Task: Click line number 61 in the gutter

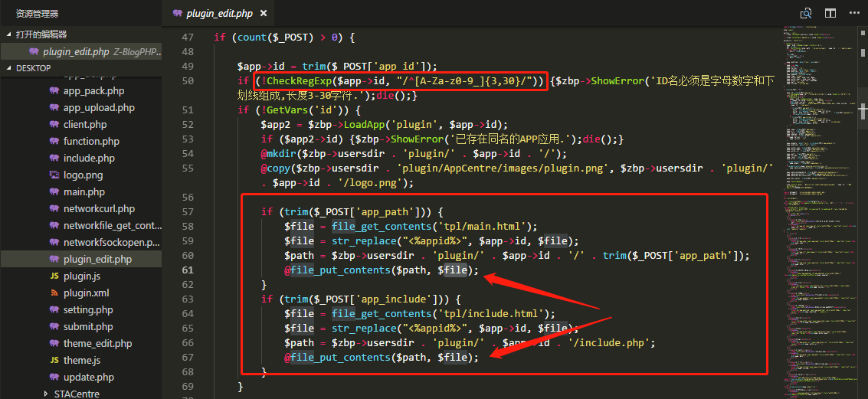Action: (x=188, y=270)
